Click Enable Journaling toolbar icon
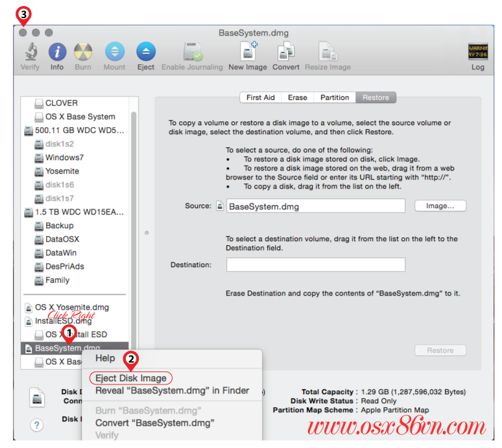502x448 pixels. pyautogui.click(x=193, y=52)
